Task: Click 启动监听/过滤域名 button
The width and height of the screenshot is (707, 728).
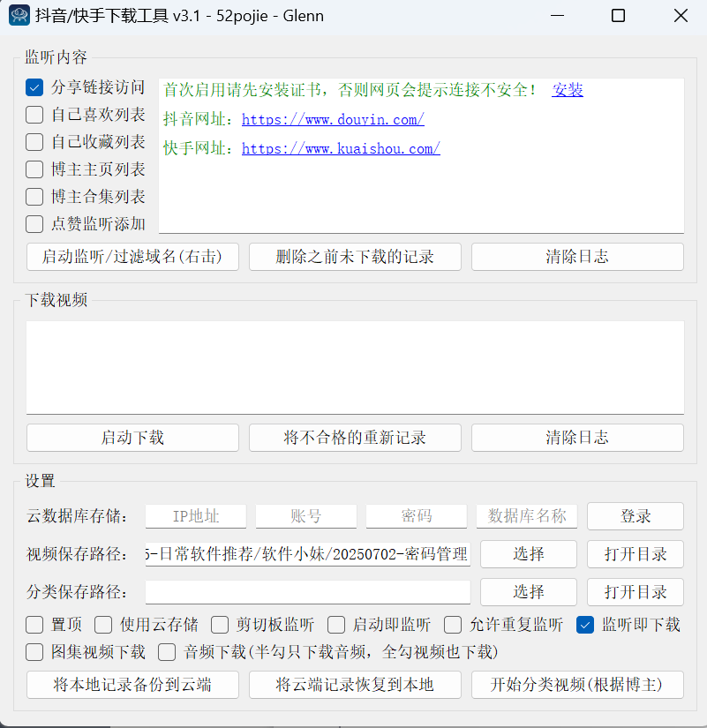Action: point(132,256)
